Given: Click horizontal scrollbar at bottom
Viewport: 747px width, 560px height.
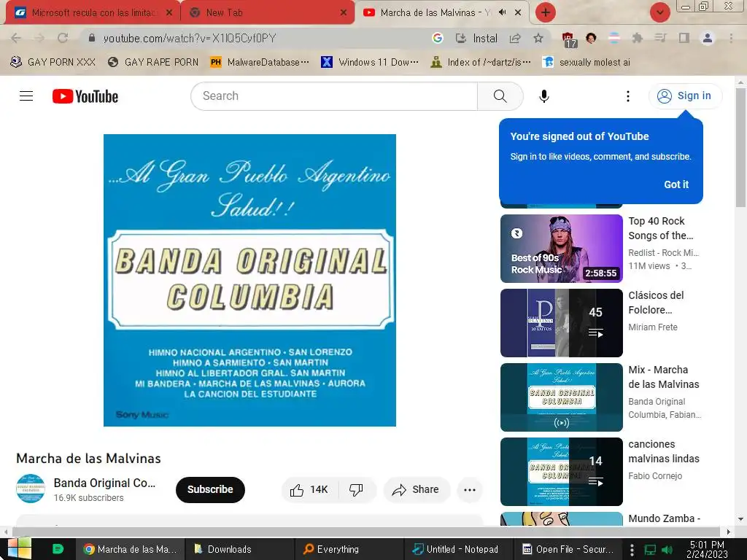Looking at the screenshot, I should point(366,532).
